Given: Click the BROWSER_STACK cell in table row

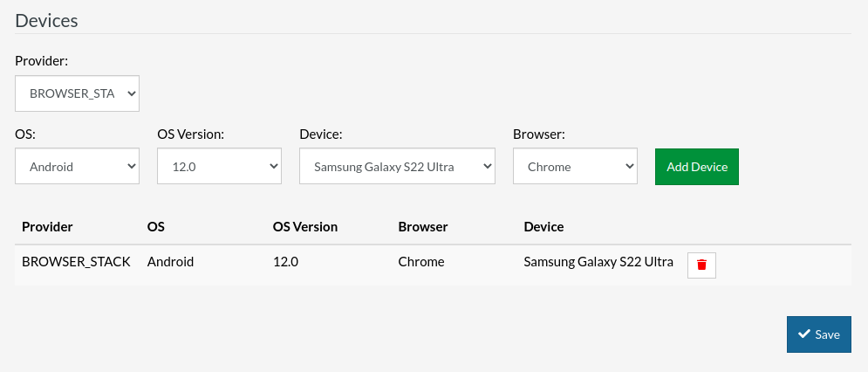Looking at the screenshot, I should 76,261.
